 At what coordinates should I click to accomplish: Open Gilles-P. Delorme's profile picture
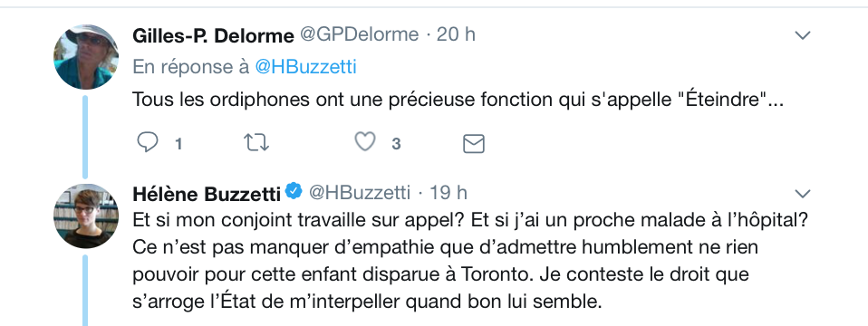86,57
